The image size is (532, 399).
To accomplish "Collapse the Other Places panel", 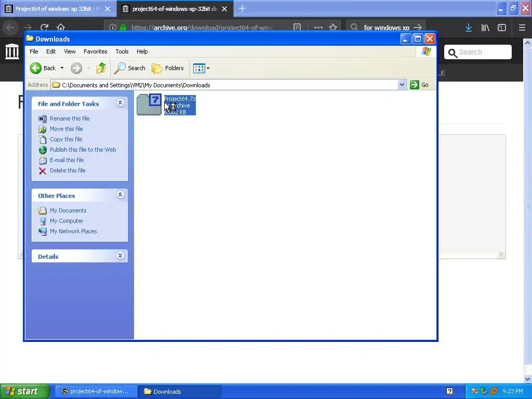I will pyautogui.click(x=121, y=195).
